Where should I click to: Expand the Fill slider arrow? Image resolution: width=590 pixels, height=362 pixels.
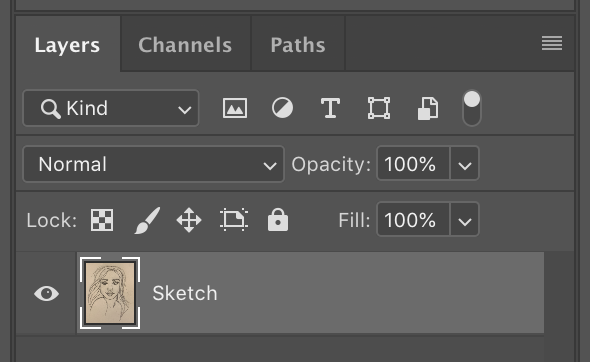coord(465,219)
